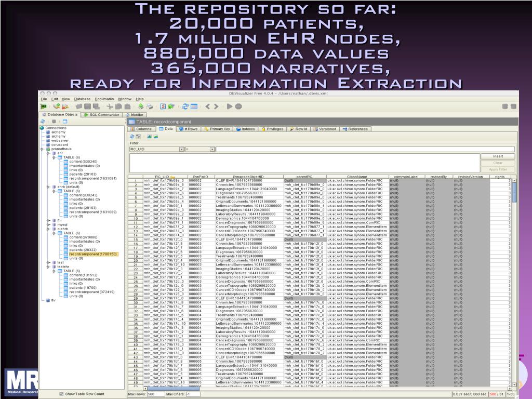Viewport: 532px width, 399px height.
Task: Open the Database menu
Action: tap(82, 99)
